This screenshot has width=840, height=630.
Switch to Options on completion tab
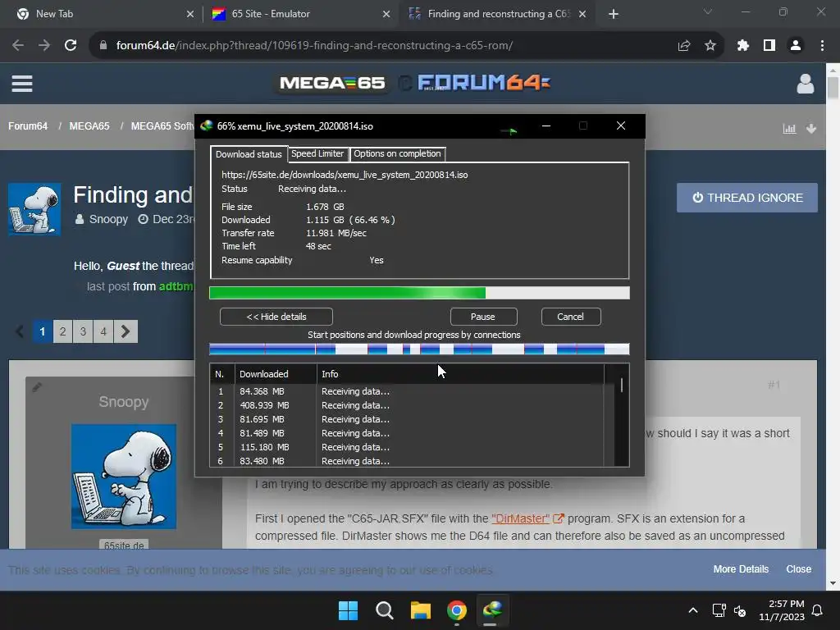coord(398,153)
